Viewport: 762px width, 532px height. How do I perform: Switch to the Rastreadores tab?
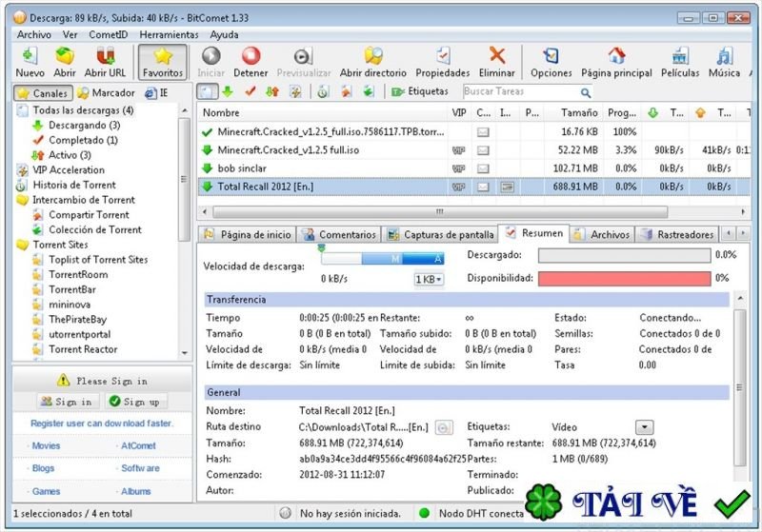[677, 234]
